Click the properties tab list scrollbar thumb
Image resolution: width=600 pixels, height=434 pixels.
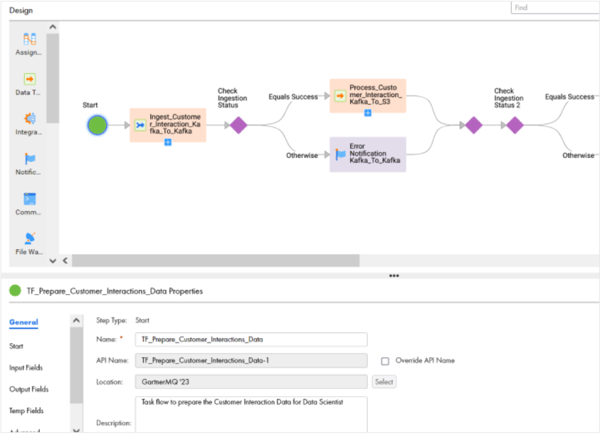(x=76, y=365)
